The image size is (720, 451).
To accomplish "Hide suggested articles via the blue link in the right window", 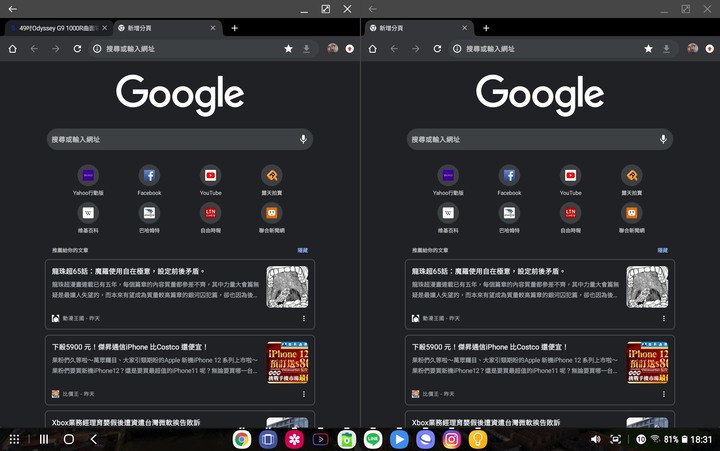I will [663, 250].
